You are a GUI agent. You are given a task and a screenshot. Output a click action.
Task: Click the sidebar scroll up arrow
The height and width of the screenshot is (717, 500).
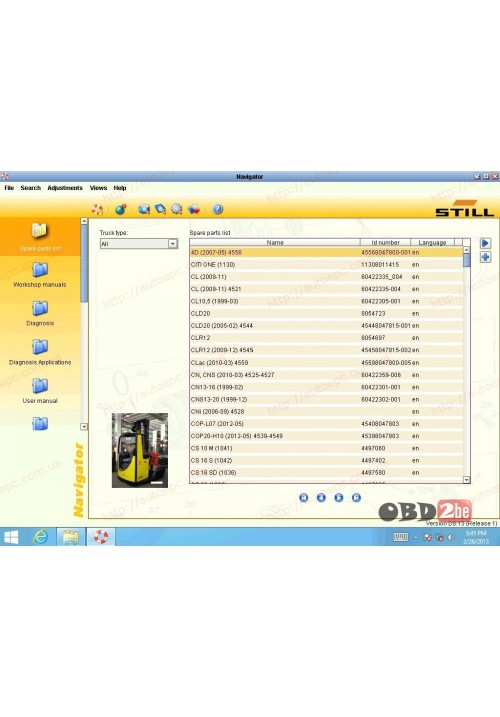(x=84, y=221)
